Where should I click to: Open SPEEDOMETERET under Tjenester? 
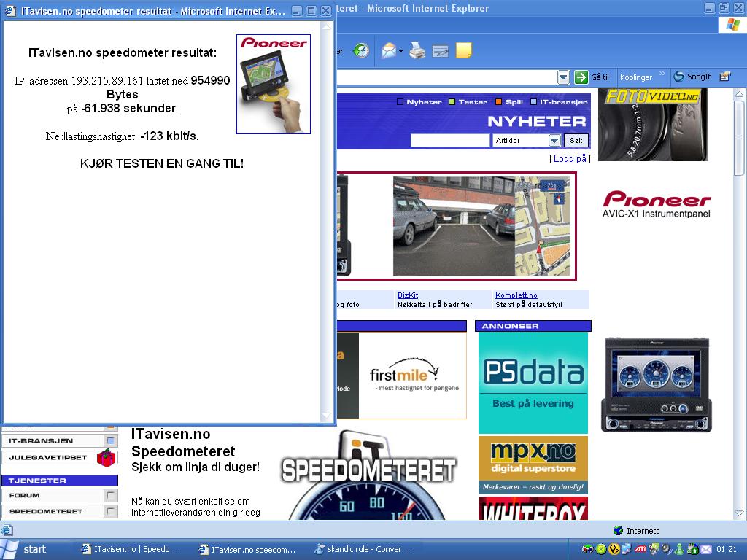point(46,511)
